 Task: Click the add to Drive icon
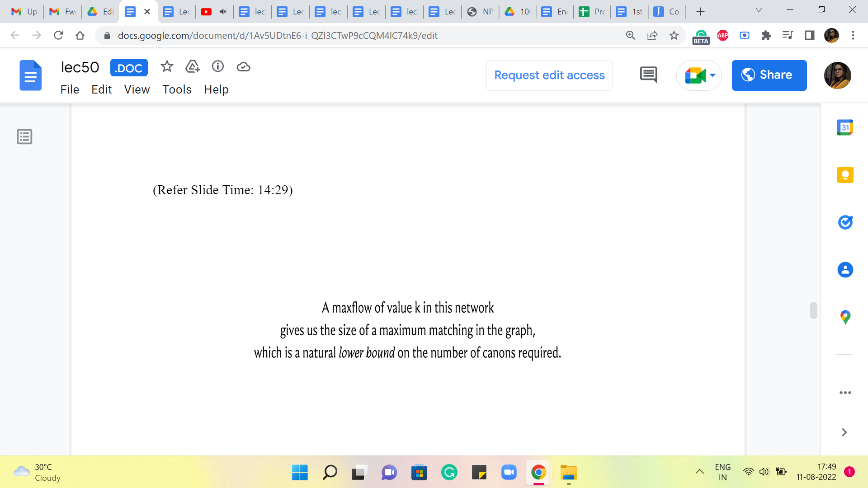[193, 67]
